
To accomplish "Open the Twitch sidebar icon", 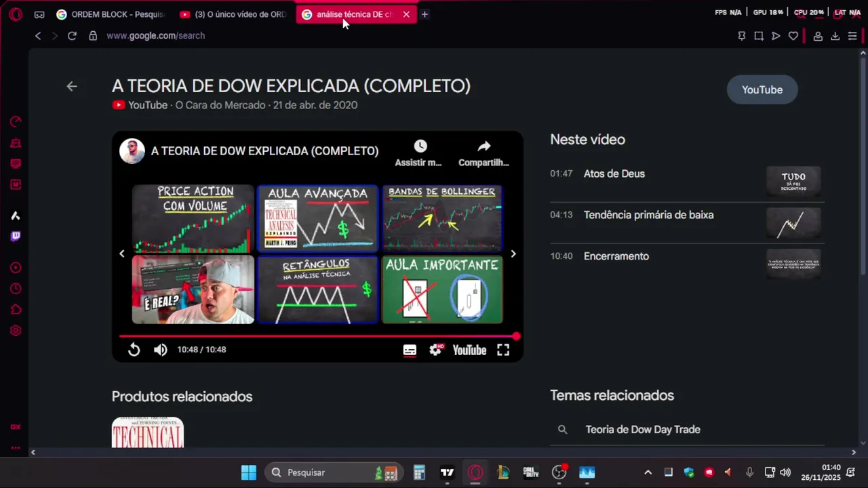I will tap(16, 237).
